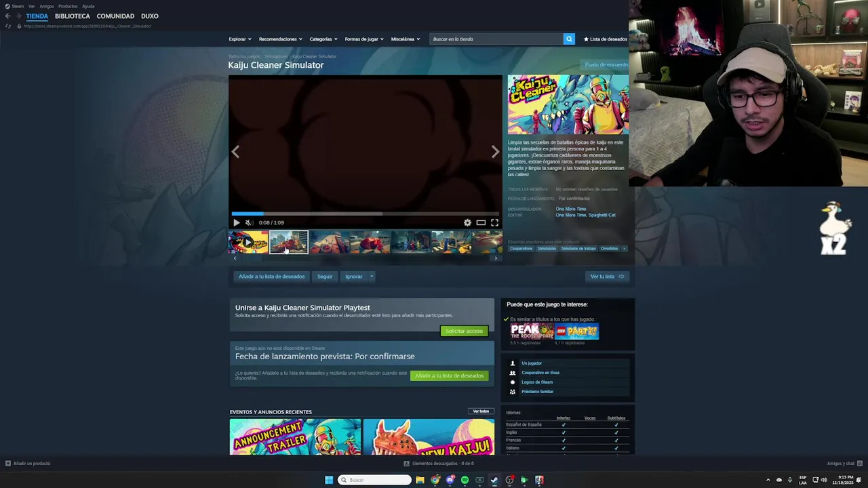Play the trailer video
The width and height of the screenshot is (868, 488).
click(x=236, y=222)
